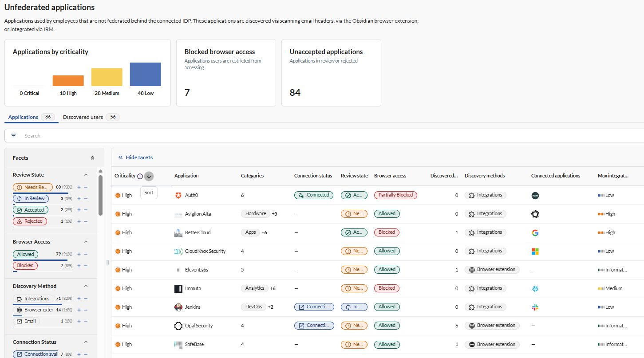644x358 pixels.
Task: Click the Jenkins application icon
Action: point(178,307)
